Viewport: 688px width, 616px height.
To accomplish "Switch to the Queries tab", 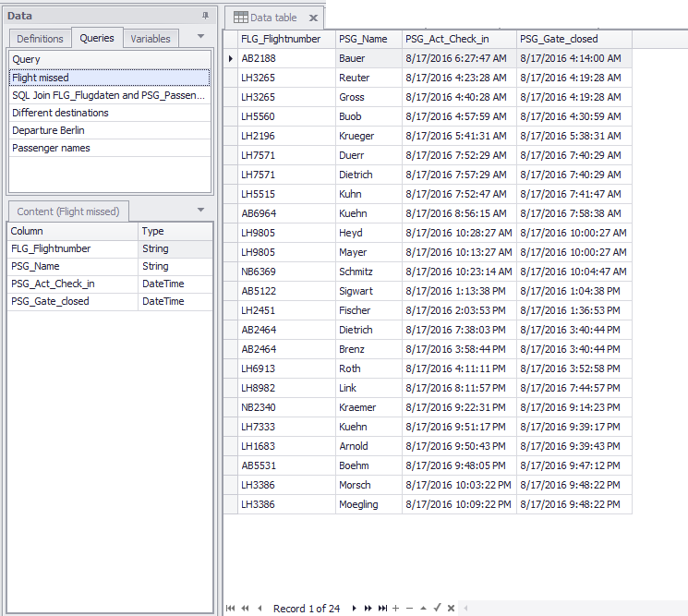I will tap(97, 38).
